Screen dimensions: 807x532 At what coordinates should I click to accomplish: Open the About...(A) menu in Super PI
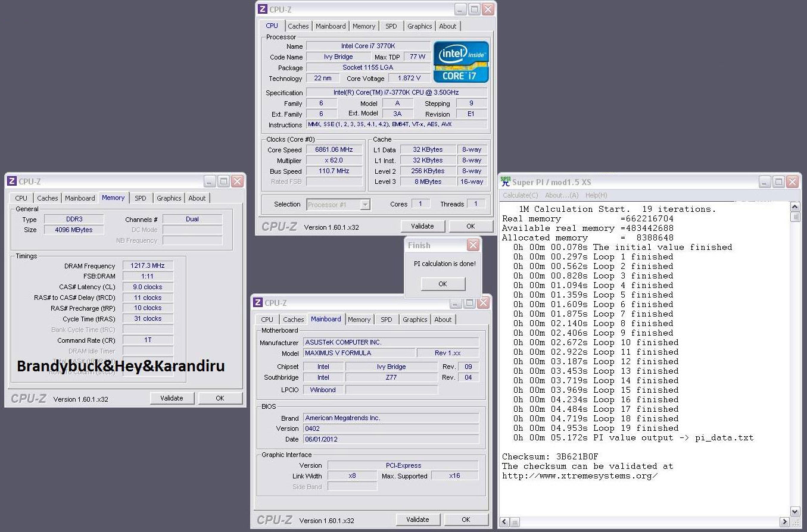(562, 195)
